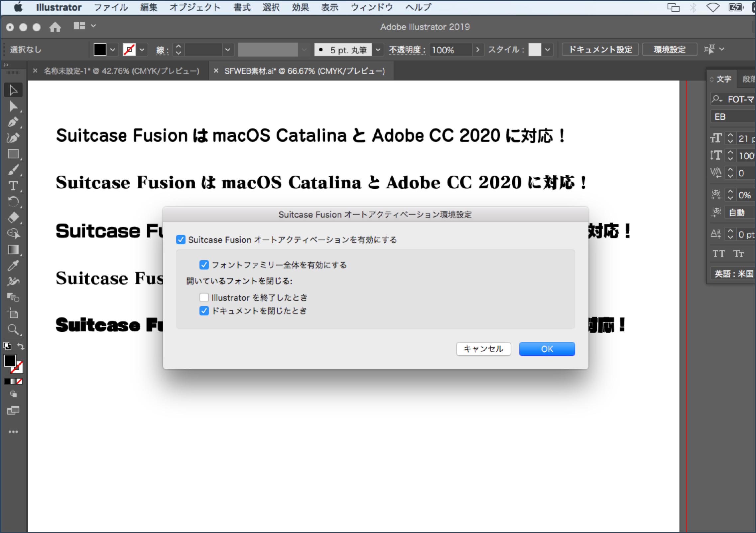Reset to default fill and stroke
The height and width of the screenshot is (533, 756).
coord(7,346)
